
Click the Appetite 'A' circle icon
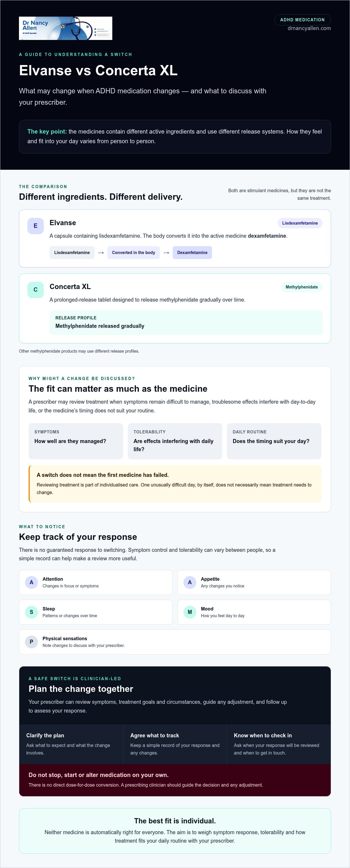(x=190, y=582)
